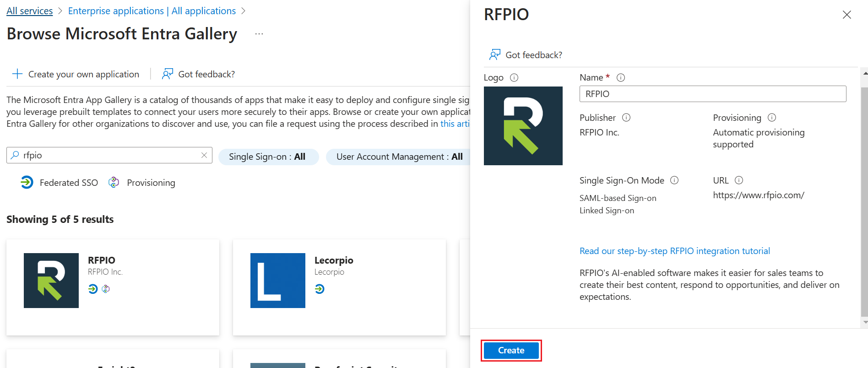Select Create your own application text
This screenshot has width=868, height=368.
click(x=84, y=74)
